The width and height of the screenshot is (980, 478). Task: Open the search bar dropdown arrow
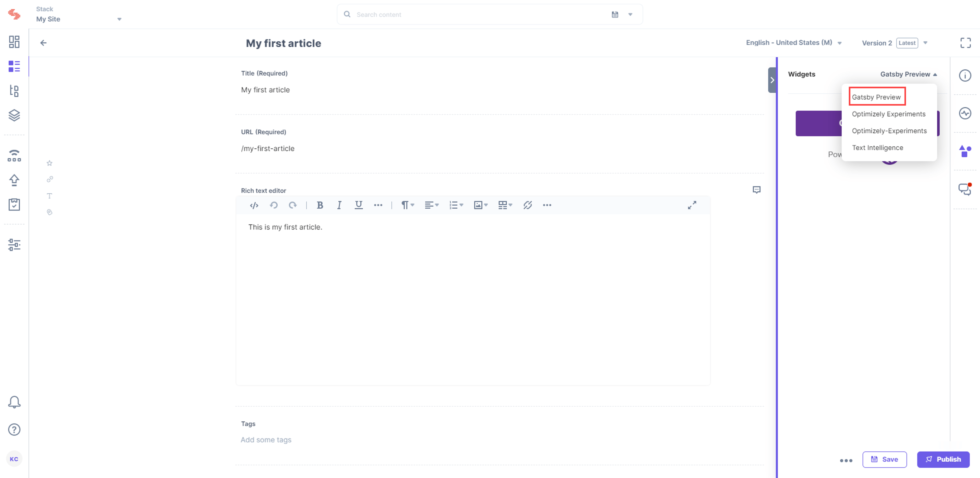[630, 15]
